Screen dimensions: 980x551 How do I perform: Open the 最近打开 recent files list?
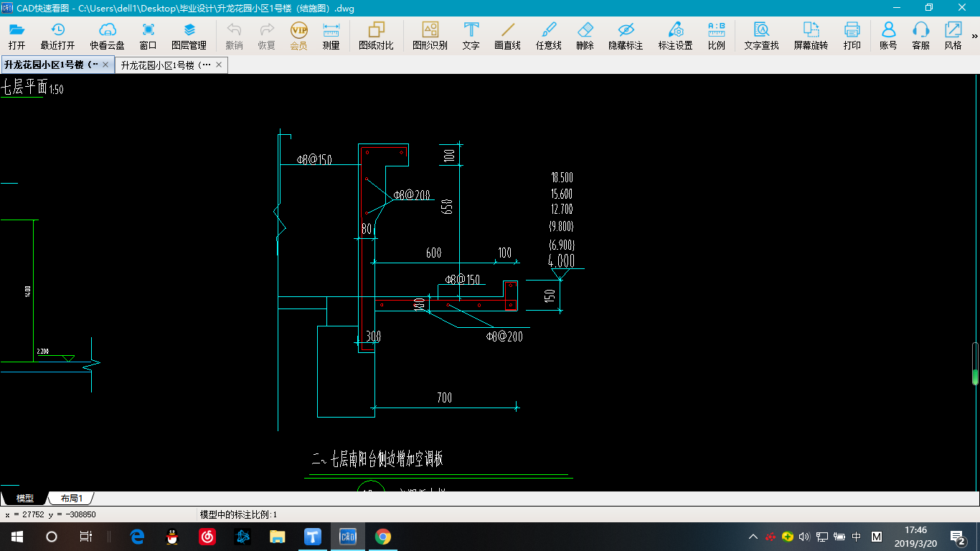(57, 36)
